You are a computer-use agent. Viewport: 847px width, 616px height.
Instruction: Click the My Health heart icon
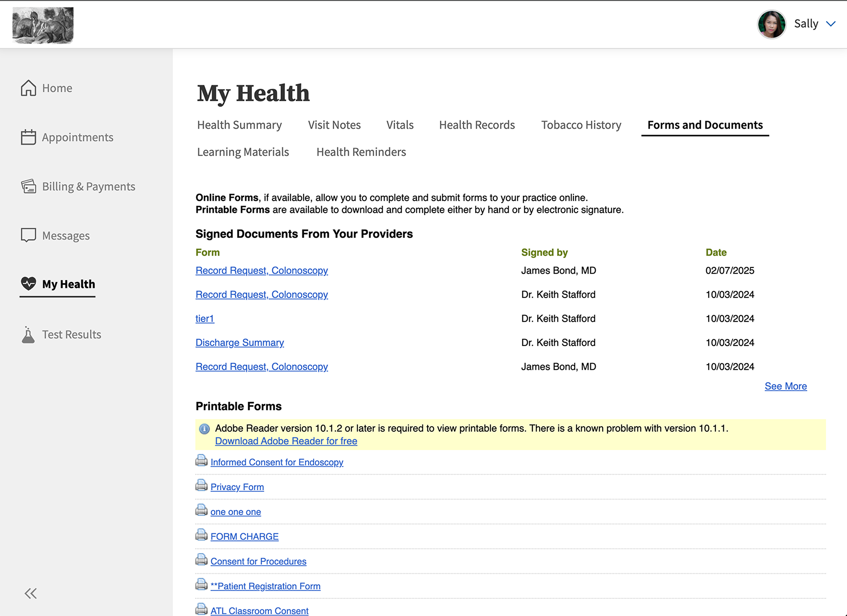[x=28, y=284]
